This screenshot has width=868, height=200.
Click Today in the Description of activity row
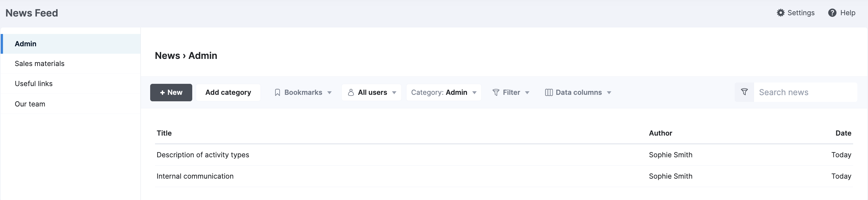tap(841, 155)
